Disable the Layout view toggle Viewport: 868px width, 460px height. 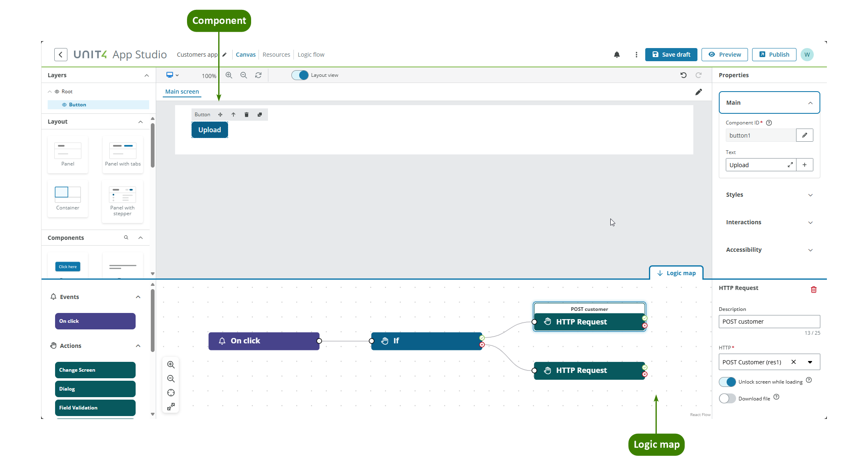pyautogui.click(x=300, y=75)
